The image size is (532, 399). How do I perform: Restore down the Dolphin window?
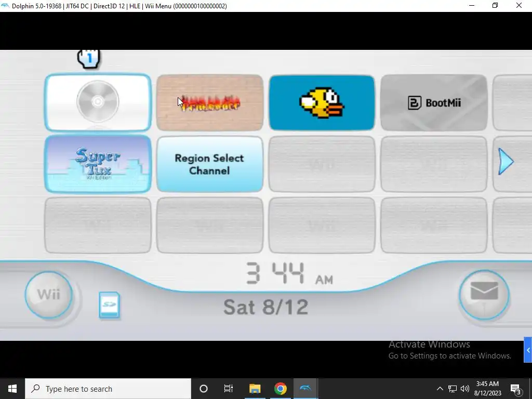click(x=495, y=5)
